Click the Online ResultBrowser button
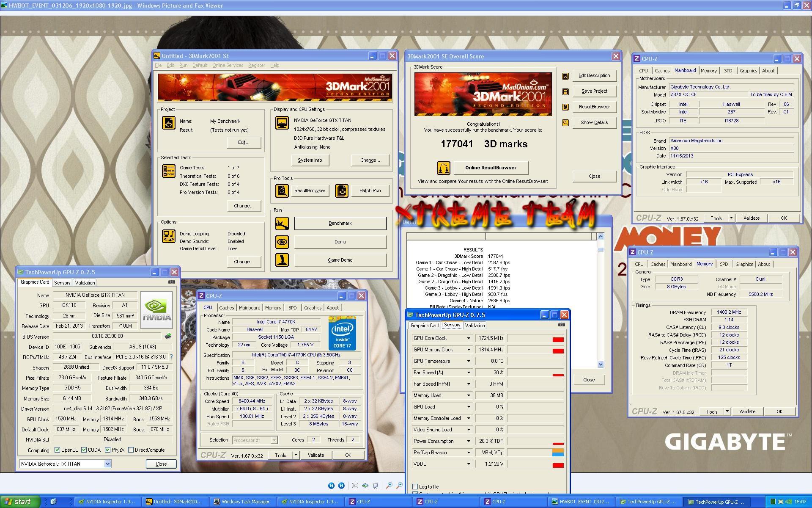Screen dimensions: 812x508 (x=491, y=168)
